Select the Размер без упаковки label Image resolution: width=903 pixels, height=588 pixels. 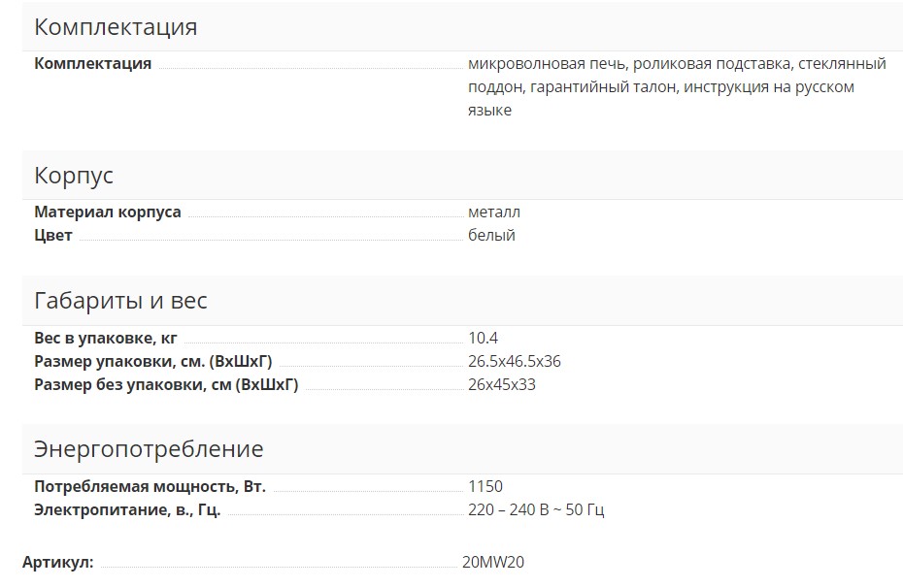(166, 385)
